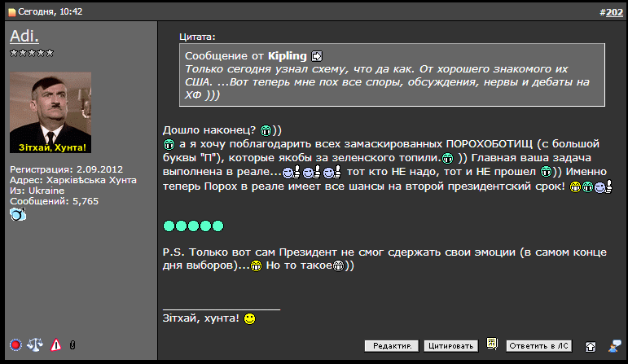Click the go-to-top house icon

coord(591,346)
